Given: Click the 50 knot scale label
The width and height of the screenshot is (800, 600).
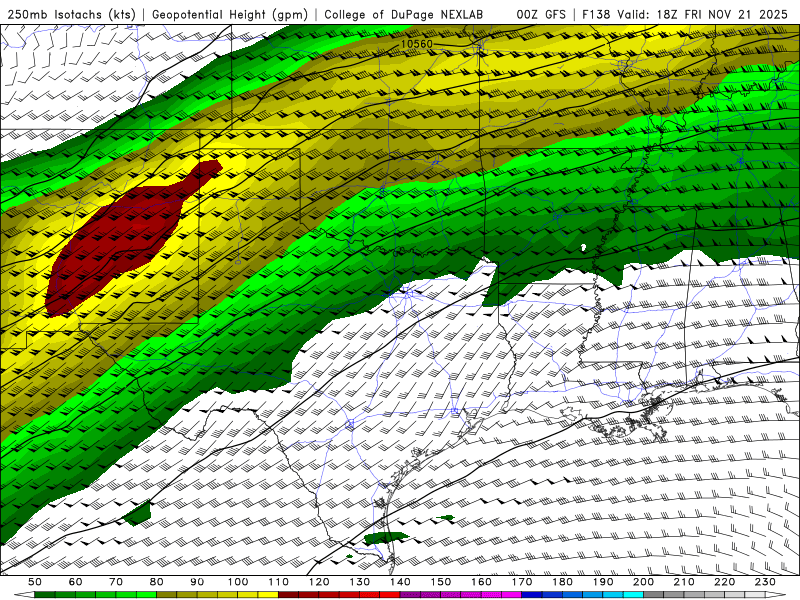Looking at the screenshot, I should (x=35, y=582).
